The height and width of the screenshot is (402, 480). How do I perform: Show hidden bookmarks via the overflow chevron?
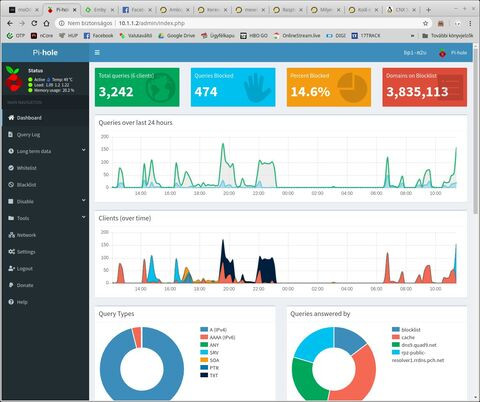(412, 35)
